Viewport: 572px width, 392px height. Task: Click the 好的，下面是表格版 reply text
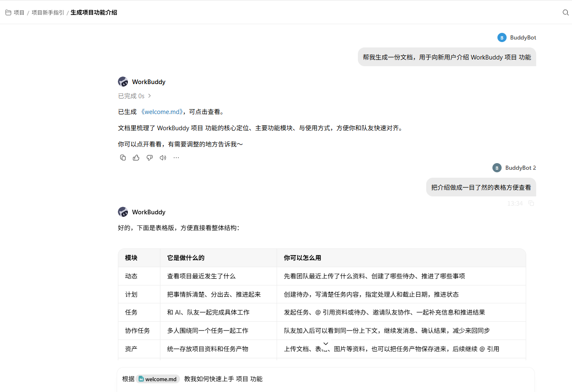click(179, 228)
